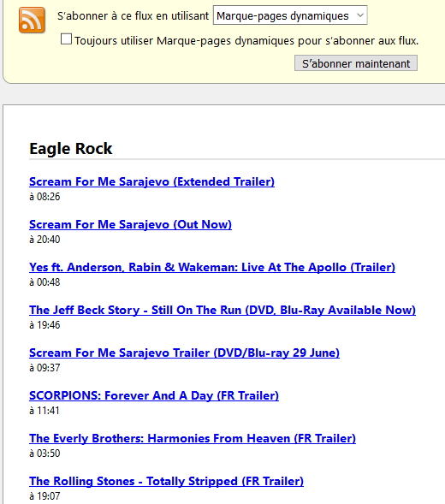Click the orange RSS feed icon
Viewport: 445px width, 504px height.
coord(32,20)
